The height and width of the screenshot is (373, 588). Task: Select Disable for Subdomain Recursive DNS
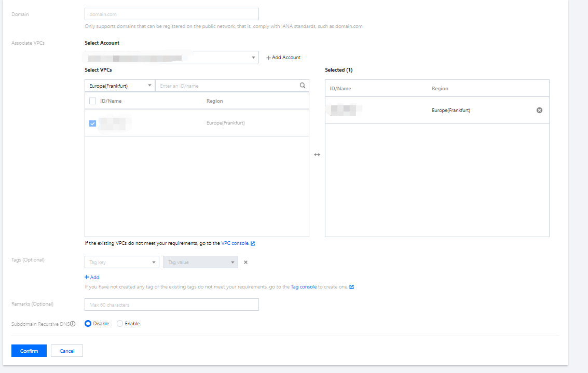[x=88, y=324]
